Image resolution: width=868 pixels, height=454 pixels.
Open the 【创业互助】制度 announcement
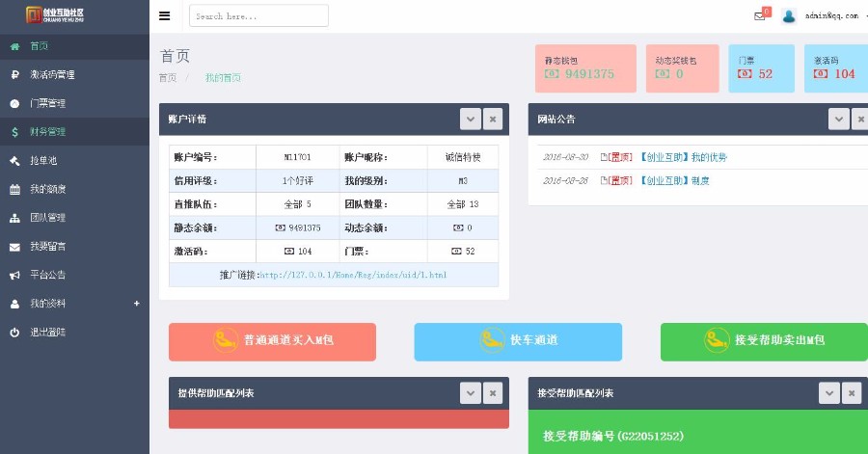[675, 181]
